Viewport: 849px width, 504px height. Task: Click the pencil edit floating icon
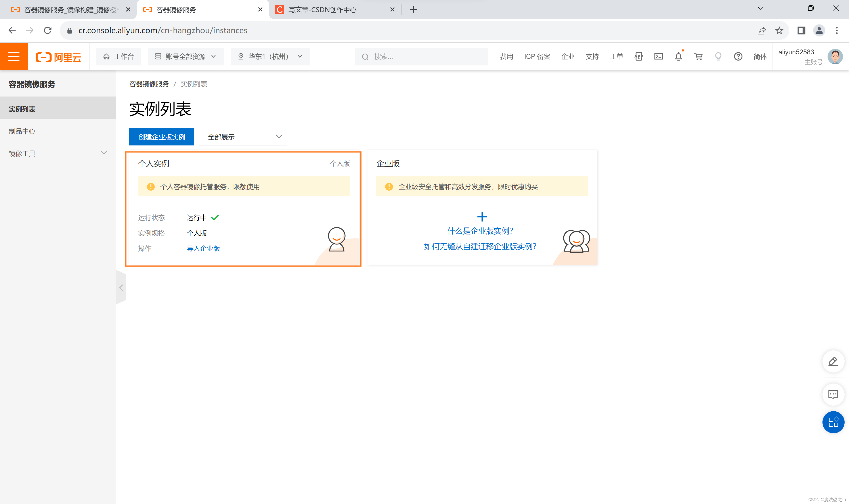[833, 361]
